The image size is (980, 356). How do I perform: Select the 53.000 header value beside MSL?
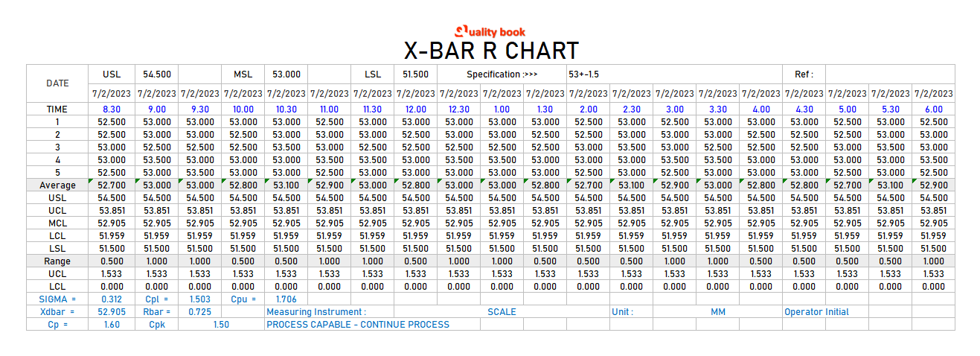pyautogui.click(x=286, y=74)
